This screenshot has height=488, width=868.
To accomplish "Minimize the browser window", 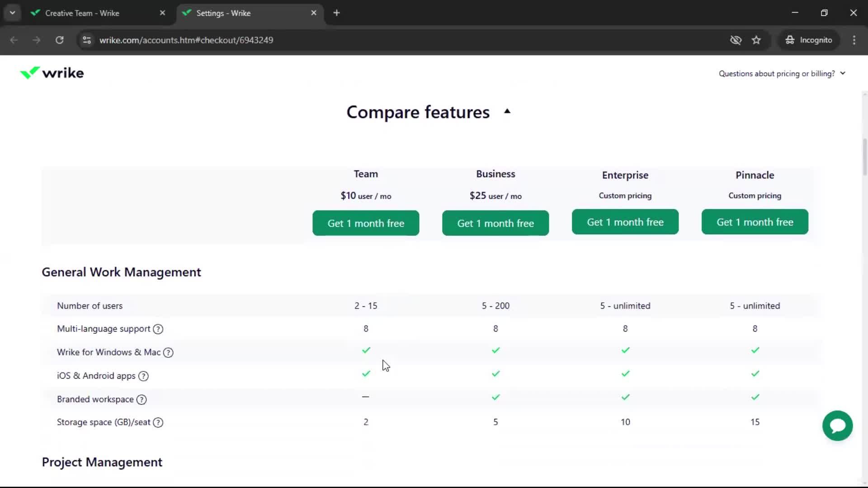I will pos(795,13).
